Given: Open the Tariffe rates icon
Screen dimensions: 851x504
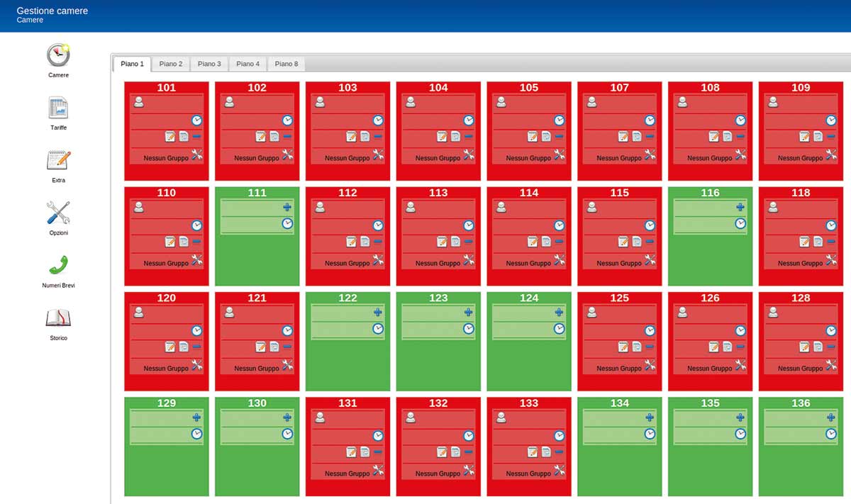Looking at the screenshot, I should 58,108.
